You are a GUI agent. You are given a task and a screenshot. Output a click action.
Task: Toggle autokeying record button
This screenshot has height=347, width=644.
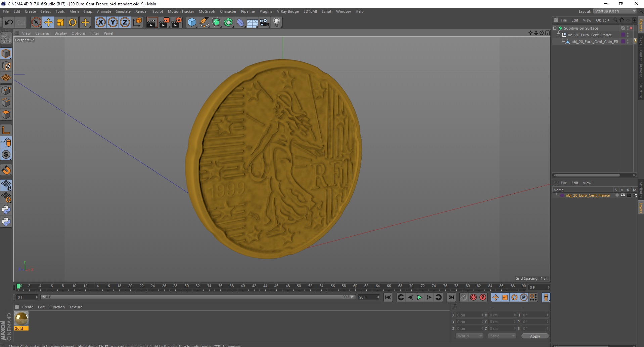point(473,297)
